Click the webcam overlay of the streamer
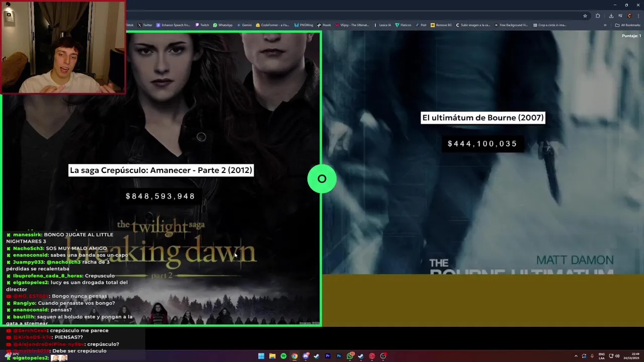Screen dimensions: 644x362 63,47
